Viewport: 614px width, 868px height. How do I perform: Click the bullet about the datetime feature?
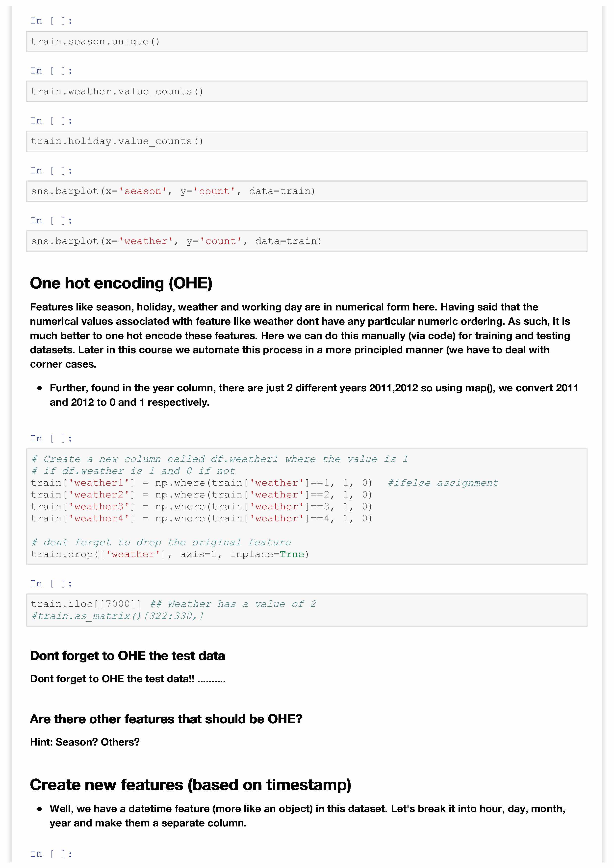(307, 816)
